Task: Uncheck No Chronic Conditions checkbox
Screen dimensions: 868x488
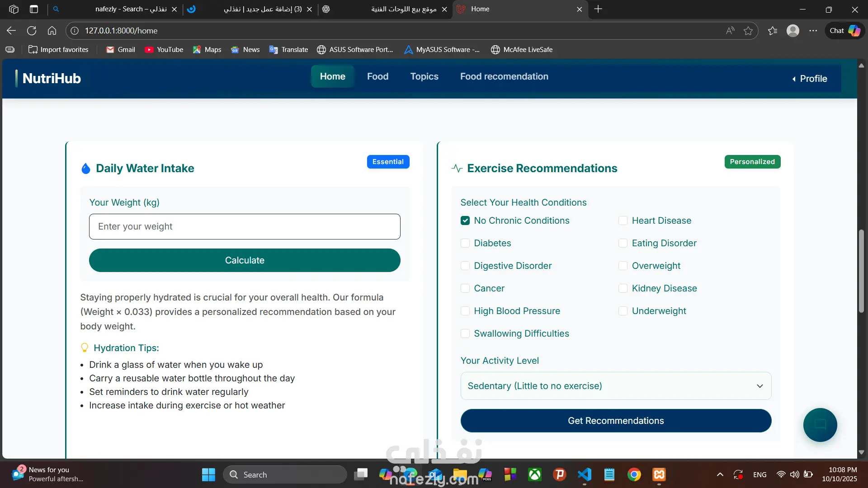Action: 465,221
